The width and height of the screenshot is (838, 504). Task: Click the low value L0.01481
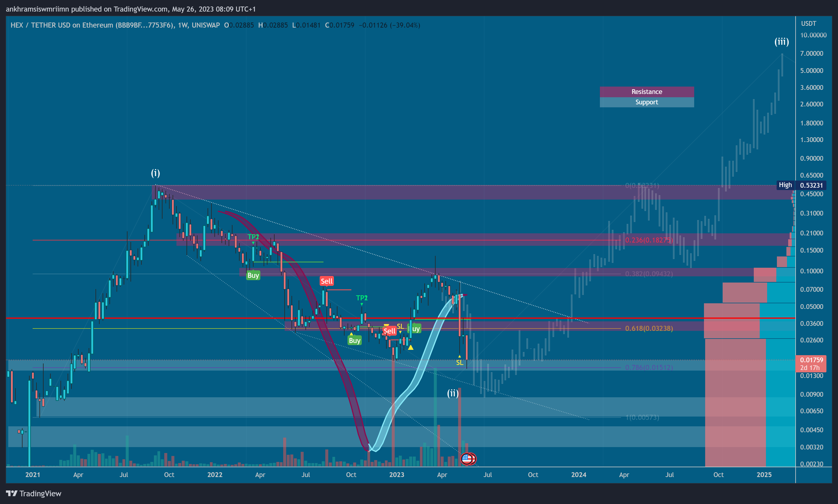pyautogui.click(x=306, y=25)
